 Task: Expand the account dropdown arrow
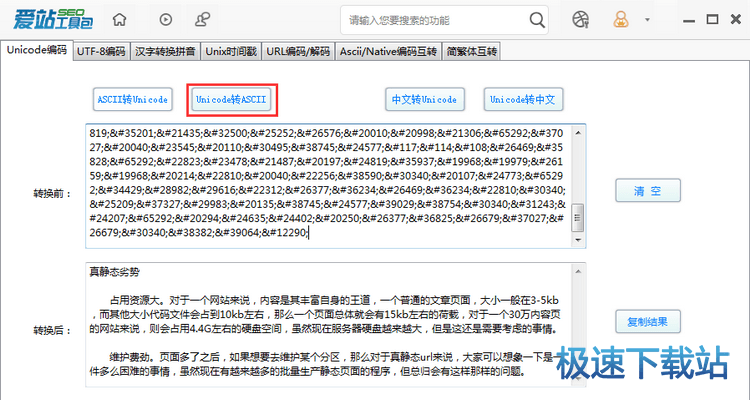pos(647,20)
